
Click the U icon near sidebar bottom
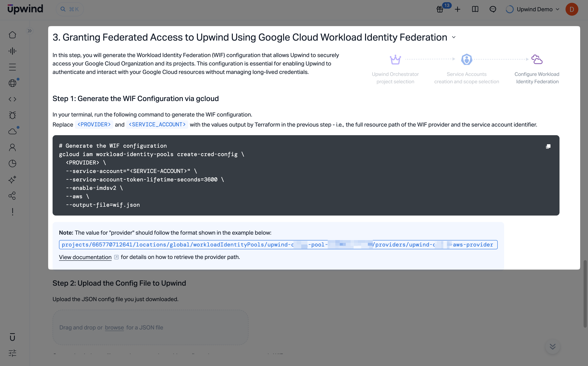[12, 337]
